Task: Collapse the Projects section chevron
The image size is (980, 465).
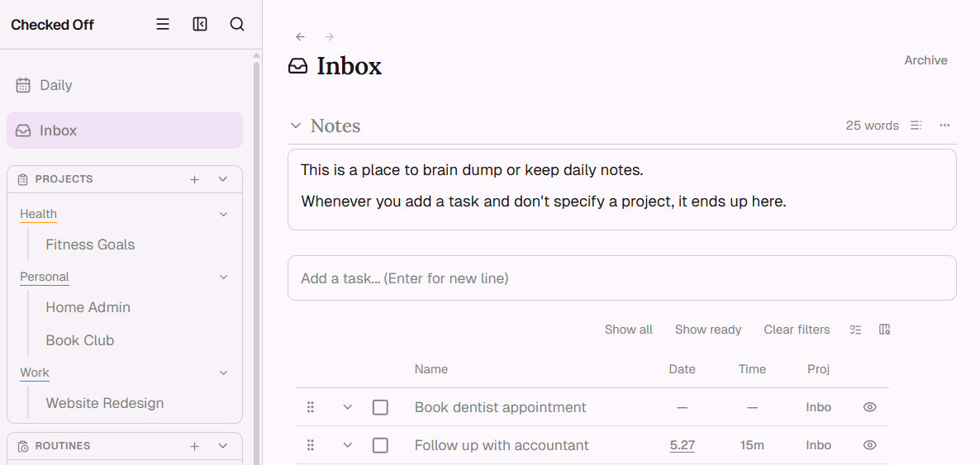Action: (x=223, y=179)
